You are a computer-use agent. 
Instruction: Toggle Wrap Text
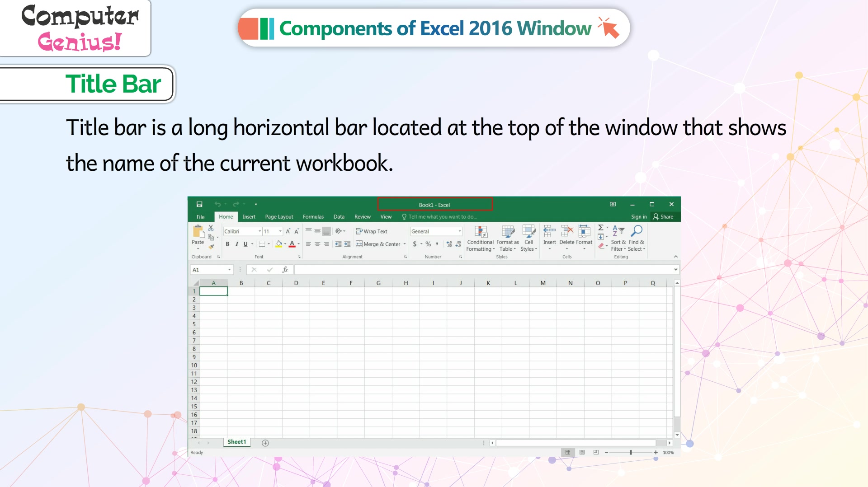[372, 231]
